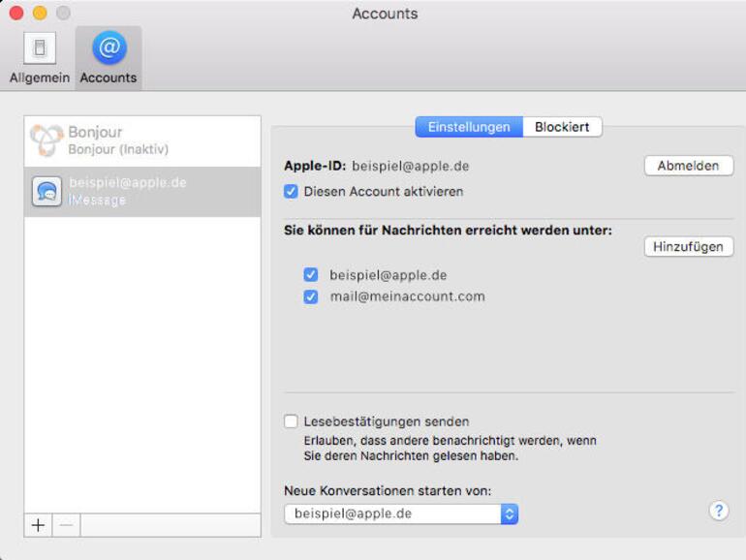Viewport: 746px width, 560px height.
Task: Open the Allgemein preferences pane
Action: pos(40,57)
